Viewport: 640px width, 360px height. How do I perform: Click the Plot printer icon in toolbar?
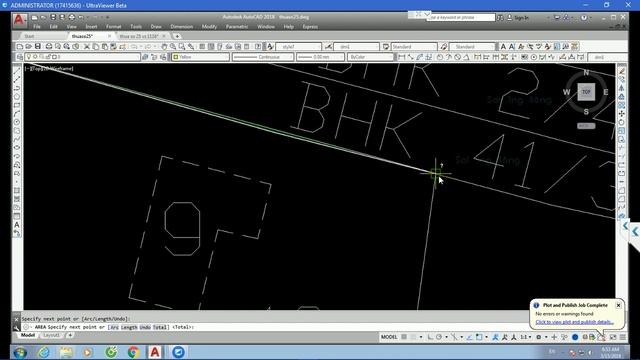click(49, 47)
